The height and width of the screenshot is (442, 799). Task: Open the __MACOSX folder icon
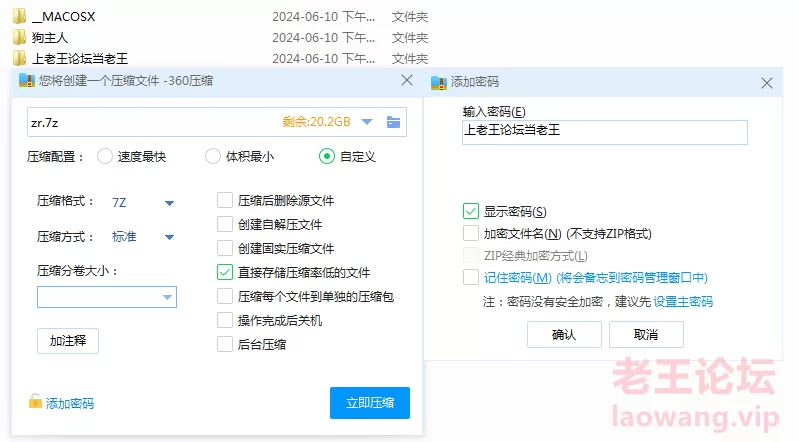[x=19, y=17]
